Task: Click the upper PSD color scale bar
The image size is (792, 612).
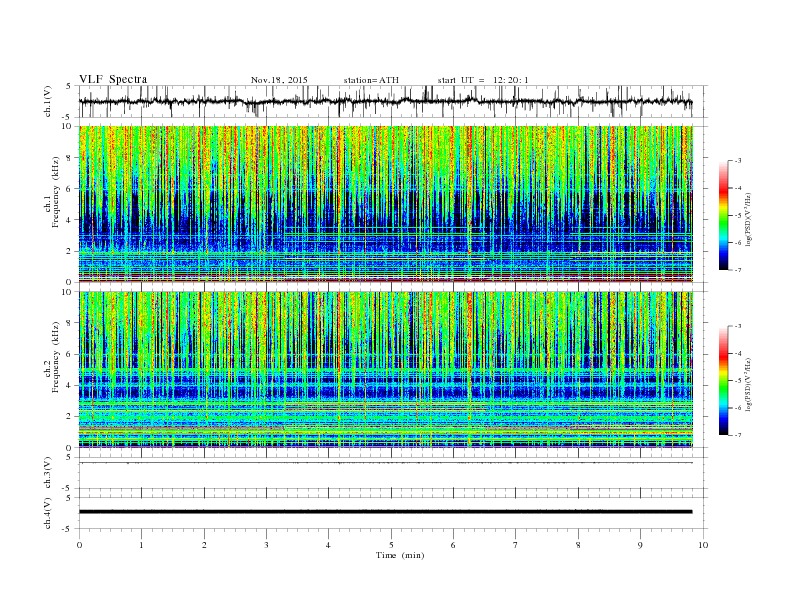Action: 723,215
